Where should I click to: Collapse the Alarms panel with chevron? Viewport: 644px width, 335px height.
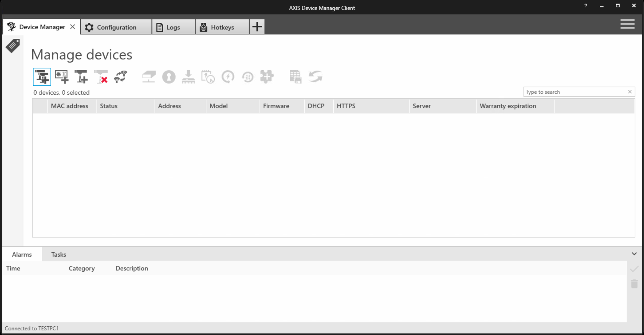[x=634, y=253]
